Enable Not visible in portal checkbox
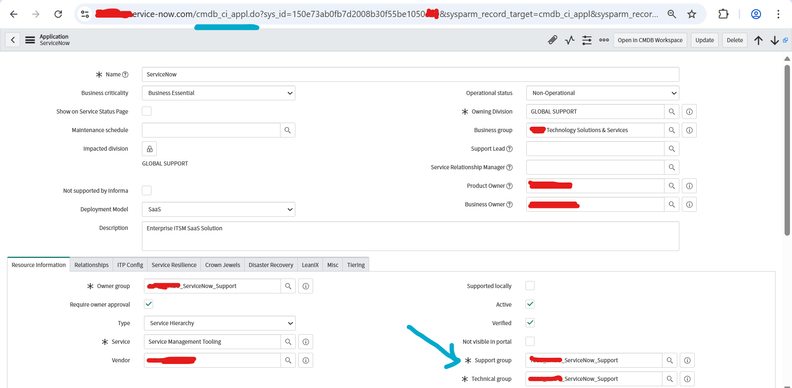 530,341
